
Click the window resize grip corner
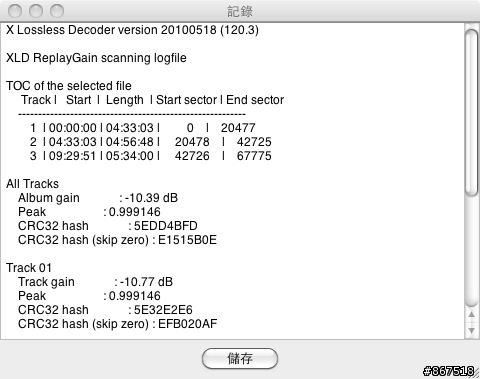point(476,374)
